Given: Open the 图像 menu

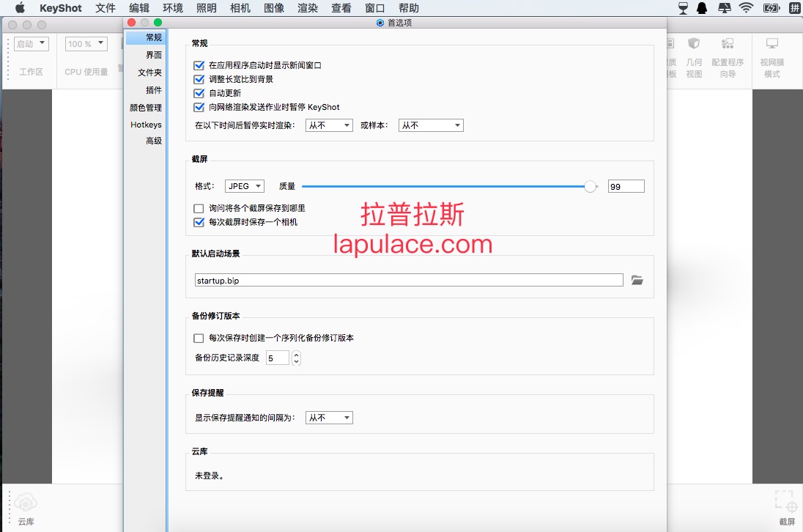Looking at the screenshot, I should point(274,8).
